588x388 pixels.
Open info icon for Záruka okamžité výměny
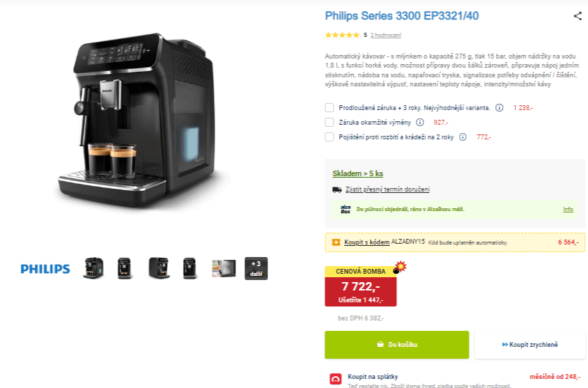(420, 122)
